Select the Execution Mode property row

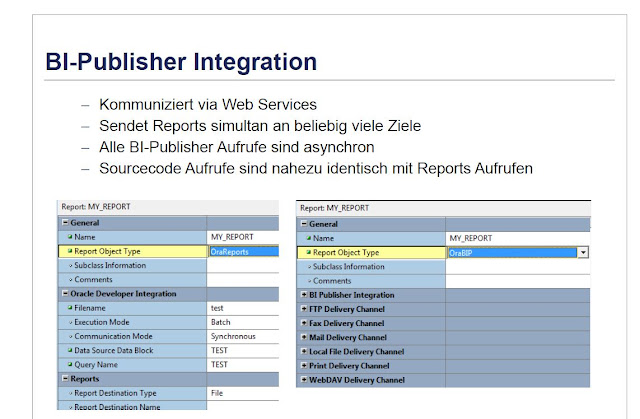[169, 322]
